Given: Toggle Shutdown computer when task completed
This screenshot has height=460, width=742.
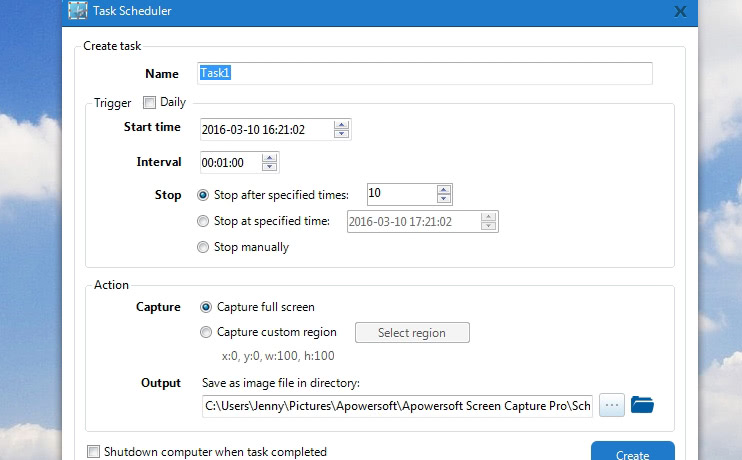Looking at the screenshot, I should (x=93, y=451).
